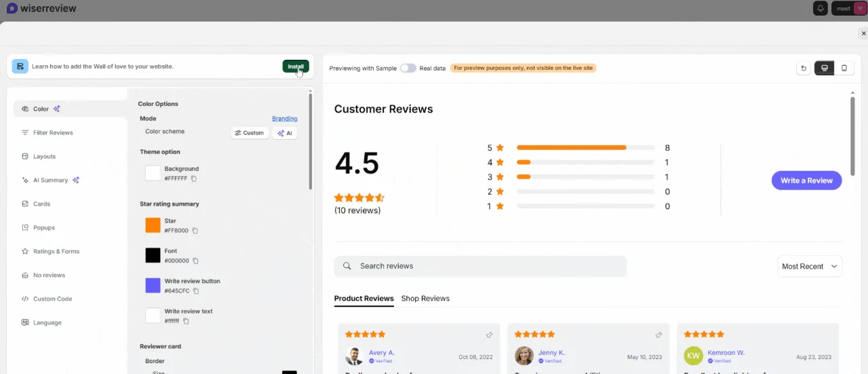
Task: Click the Search reviews field
Action: click(x=480, y=266)
